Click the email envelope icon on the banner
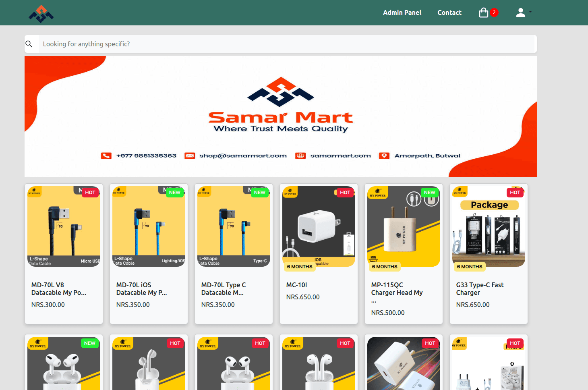This screenshot has height=390, width=588. click(x=189, y=156)
